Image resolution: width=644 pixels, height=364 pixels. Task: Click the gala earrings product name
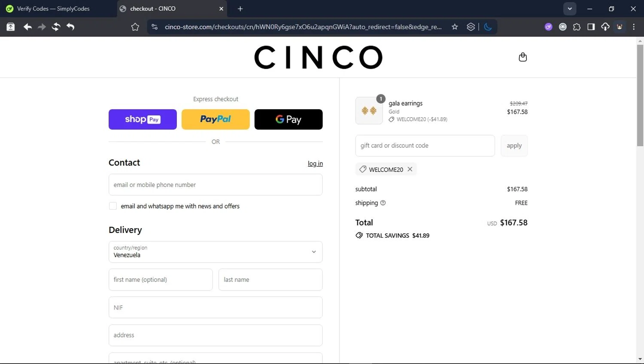click(406, 104)
